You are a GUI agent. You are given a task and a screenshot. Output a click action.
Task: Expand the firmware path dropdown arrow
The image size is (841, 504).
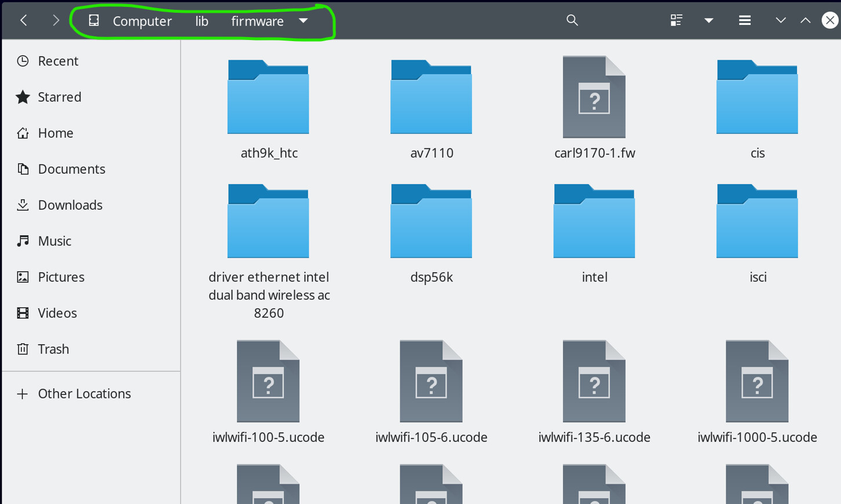pos(304,21)
